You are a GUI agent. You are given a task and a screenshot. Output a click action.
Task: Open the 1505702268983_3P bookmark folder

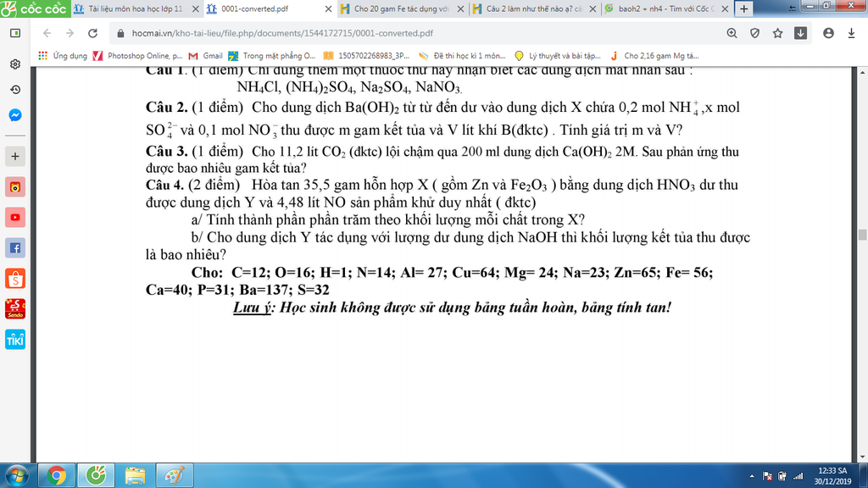(x=366, y=56)
